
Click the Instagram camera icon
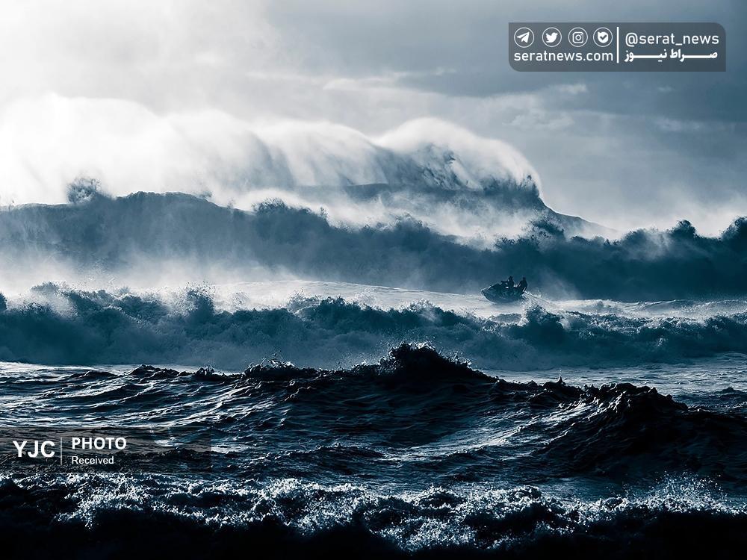[x=577, y=37]
